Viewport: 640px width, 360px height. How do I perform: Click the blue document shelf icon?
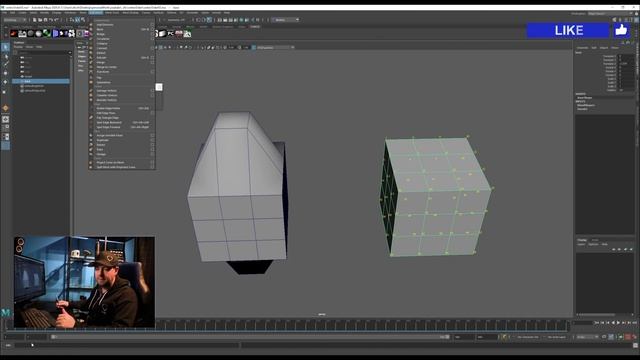[56, 33]
